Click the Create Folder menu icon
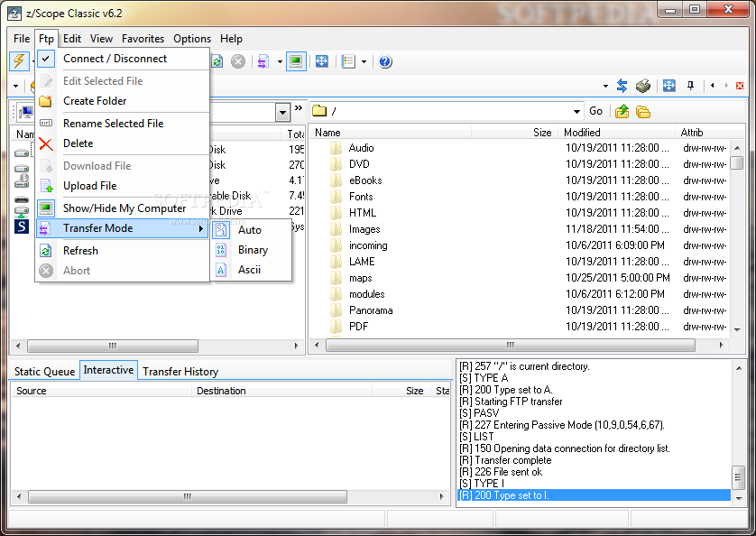This screenshot has height=536, width=756. click(45, 101)
